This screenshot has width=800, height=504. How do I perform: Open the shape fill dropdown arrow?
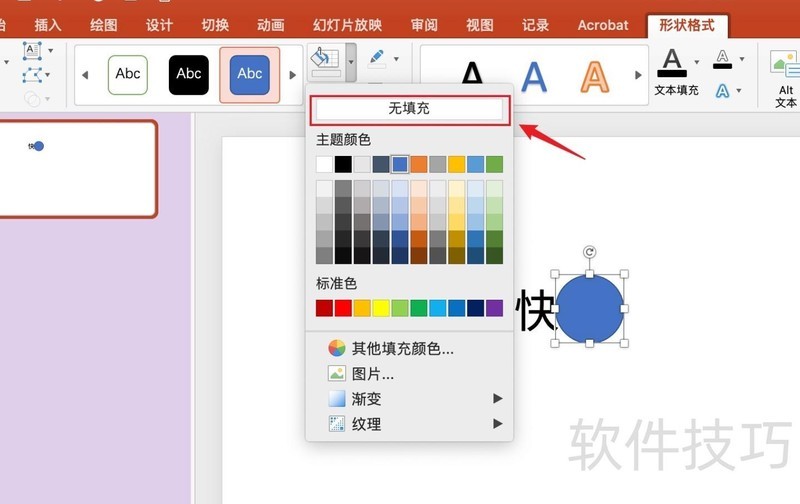click(x=351, y=61)
